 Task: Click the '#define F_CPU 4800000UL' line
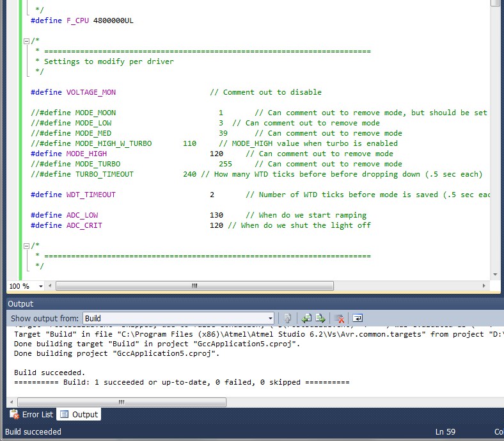pyautogui.click(x=82, y=20)
